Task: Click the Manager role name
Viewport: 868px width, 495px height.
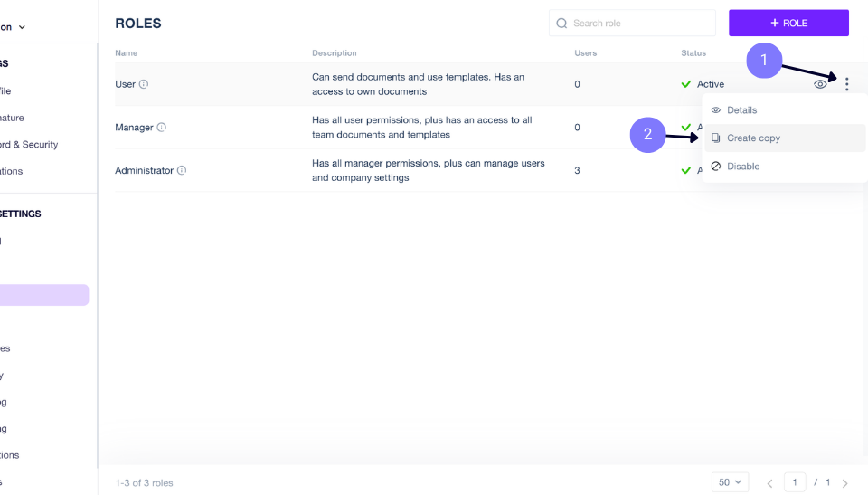Action: 134,128
